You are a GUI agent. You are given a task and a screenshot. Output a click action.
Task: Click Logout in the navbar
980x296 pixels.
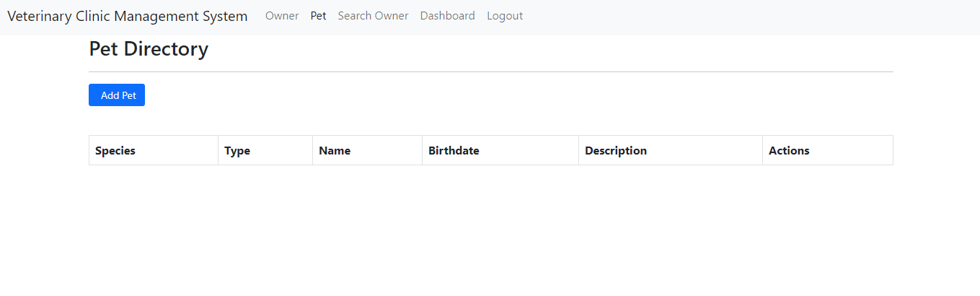[x=505, y=16]
